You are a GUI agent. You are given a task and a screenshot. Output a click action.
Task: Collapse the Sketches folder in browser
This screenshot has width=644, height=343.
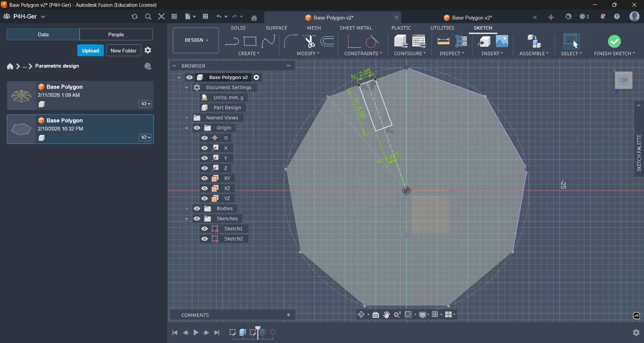187,219
